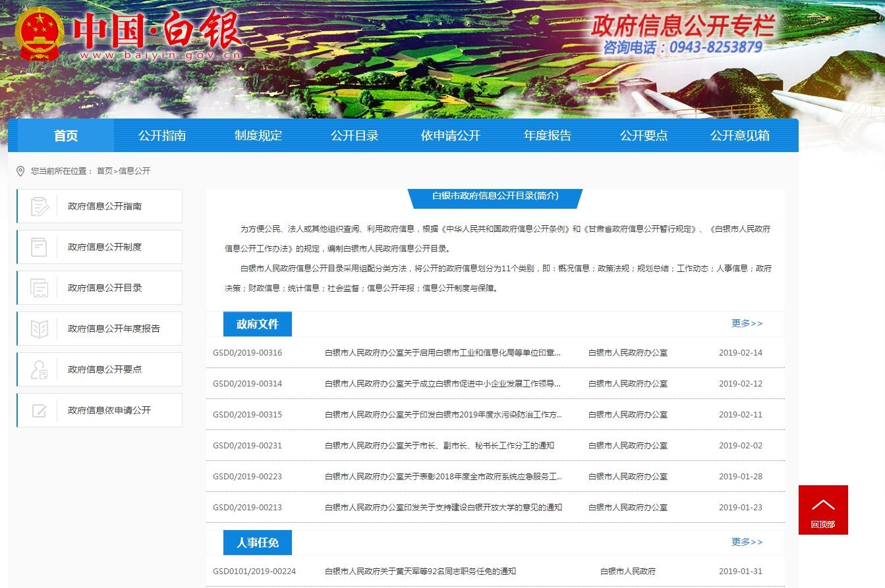The image size is (885, 588).
Task: Open the 公开指南 navigation tab
Action: point(162,136)
